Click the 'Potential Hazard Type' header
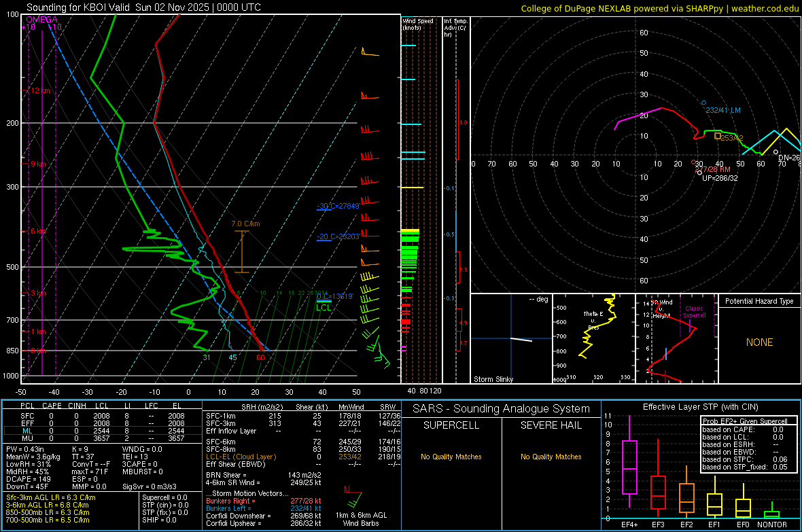Viewport: 802px width, 532px height. 759,301
